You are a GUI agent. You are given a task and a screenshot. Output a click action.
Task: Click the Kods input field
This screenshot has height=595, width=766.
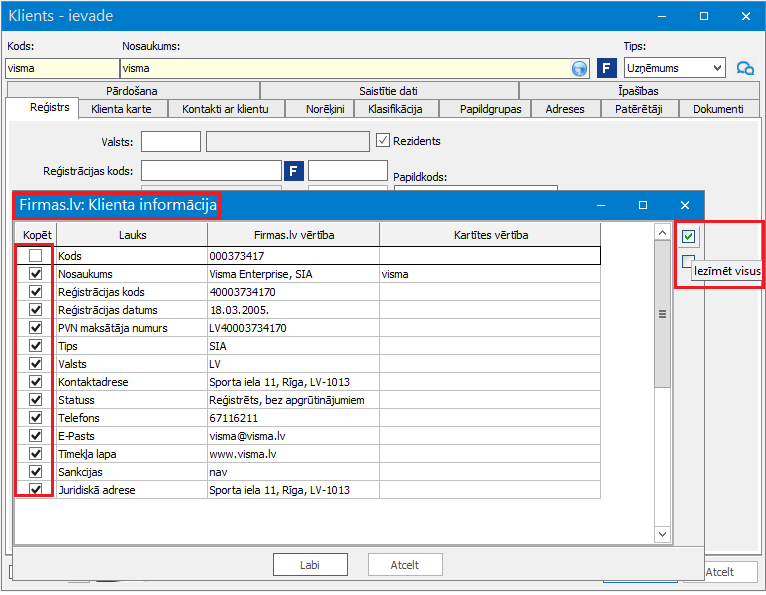click(63, 68)
